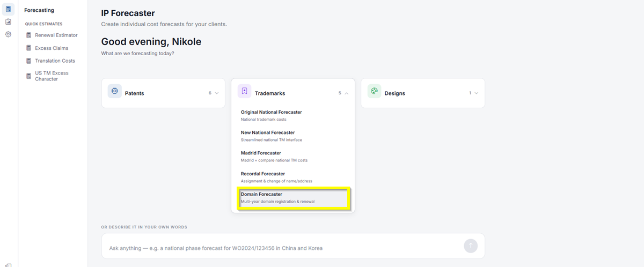
Task: Open the settings gear in left rail
Action: [8, 34]
